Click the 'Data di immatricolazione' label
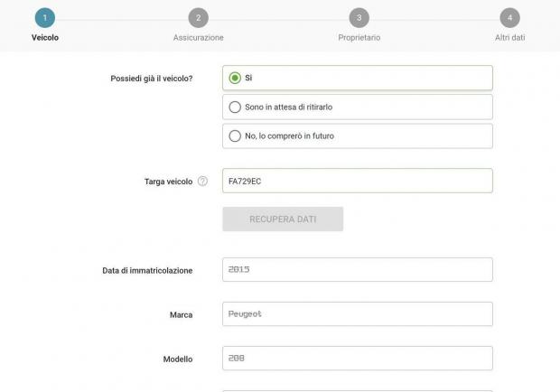The height and width of the screenshot is (392, 560). point(147,270)
